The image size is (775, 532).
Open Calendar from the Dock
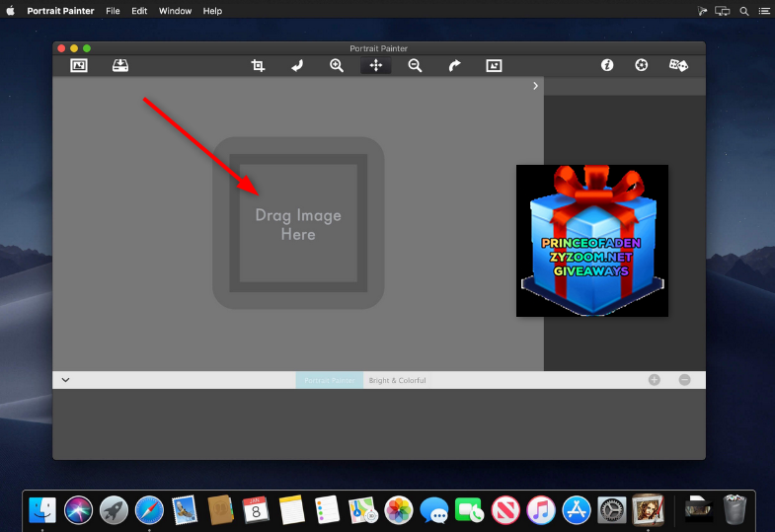tap(256, 509)
